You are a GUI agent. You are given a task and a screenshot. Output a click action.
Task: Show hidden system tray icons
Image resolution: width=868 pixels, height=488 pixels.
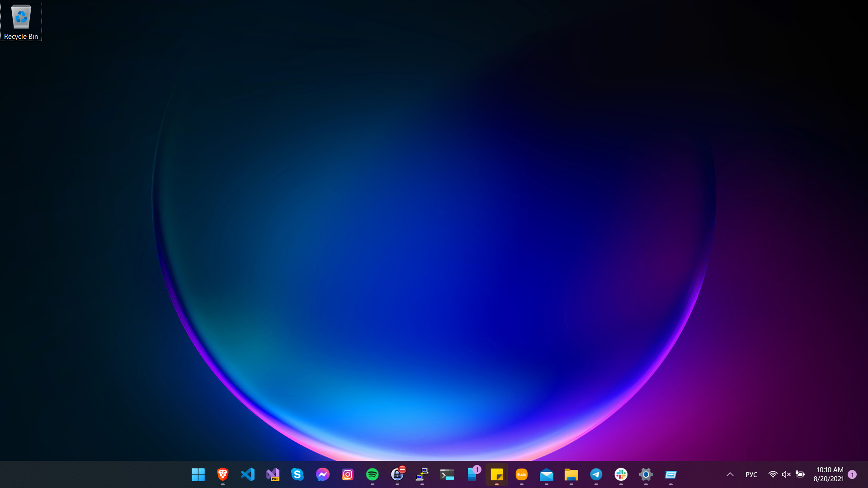coord(730,474)
